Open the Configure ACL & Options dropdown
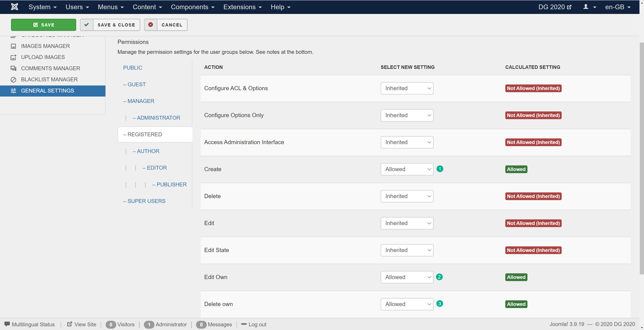Image resolution: width=644 pixels, height=330 pixels. coord(407,88)
